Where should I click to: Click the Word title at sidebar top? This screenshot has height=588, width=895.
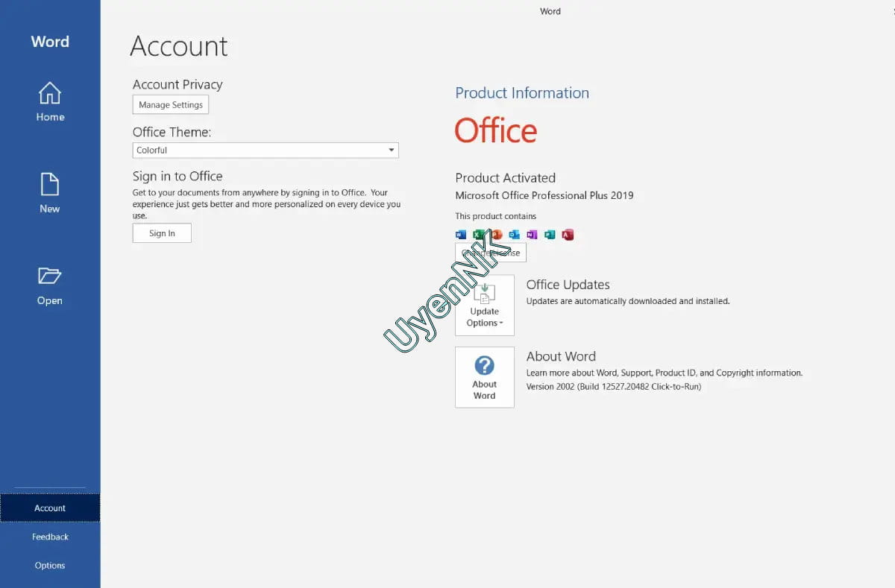tap(50, 42)
